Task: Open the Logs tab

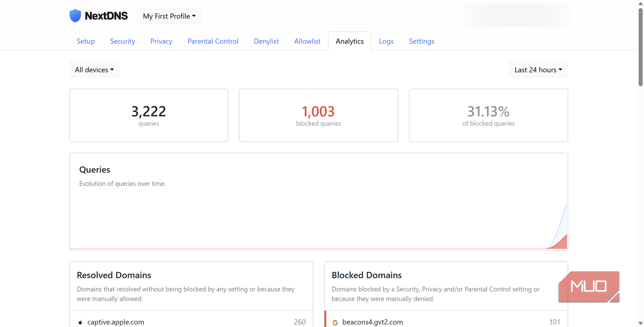Action: coord(386,41)
